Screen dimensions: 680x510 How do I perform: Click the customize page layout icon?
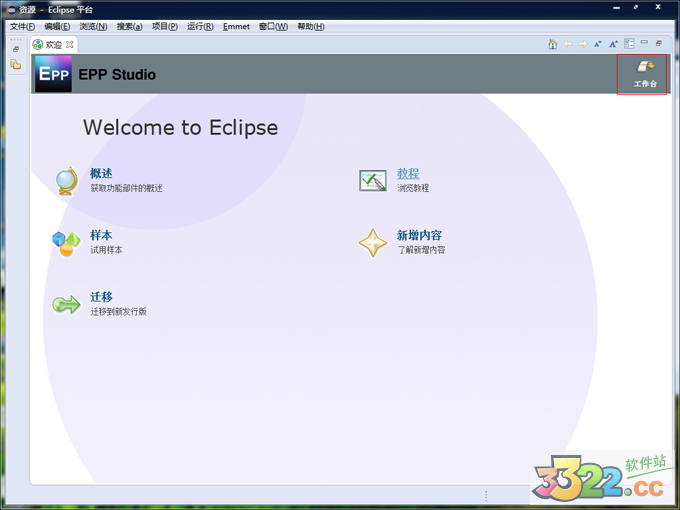[x=629, y=43]
